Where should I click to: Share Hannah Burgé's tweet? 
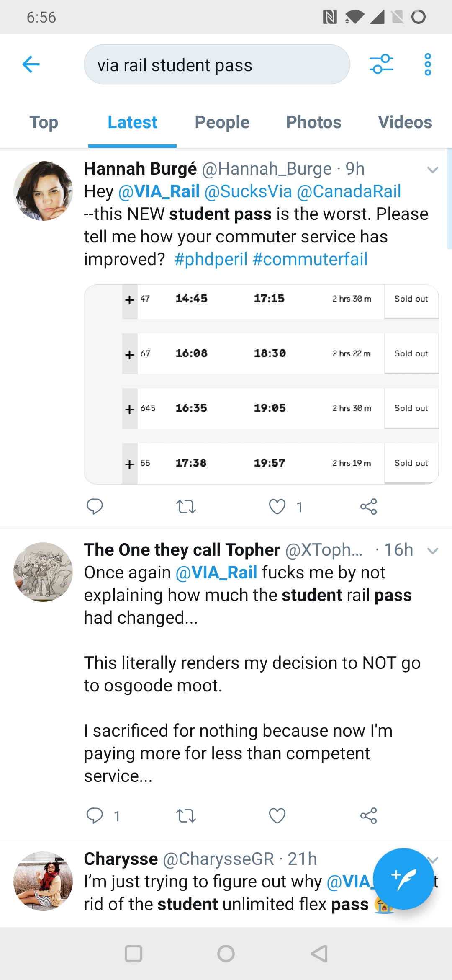(x=368, y=507)
